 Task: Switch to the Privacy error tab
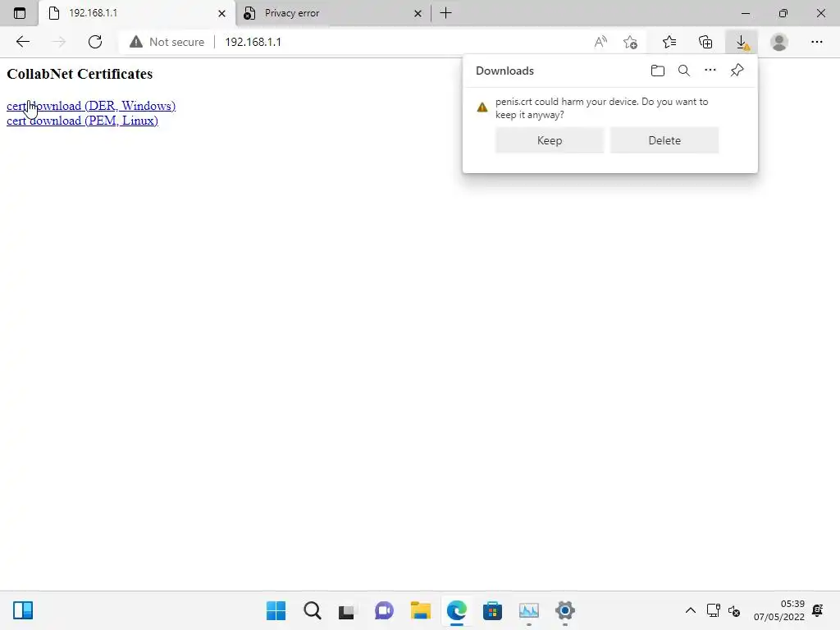click(x=332, y=13)
